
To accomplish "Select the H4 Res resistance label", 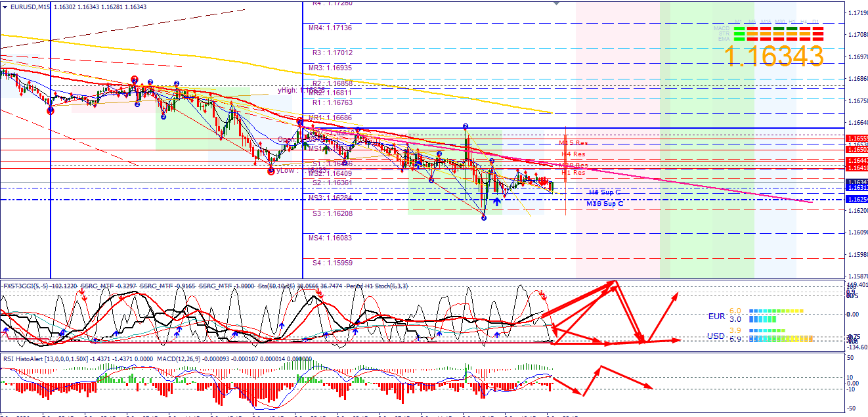I will 573,154.
